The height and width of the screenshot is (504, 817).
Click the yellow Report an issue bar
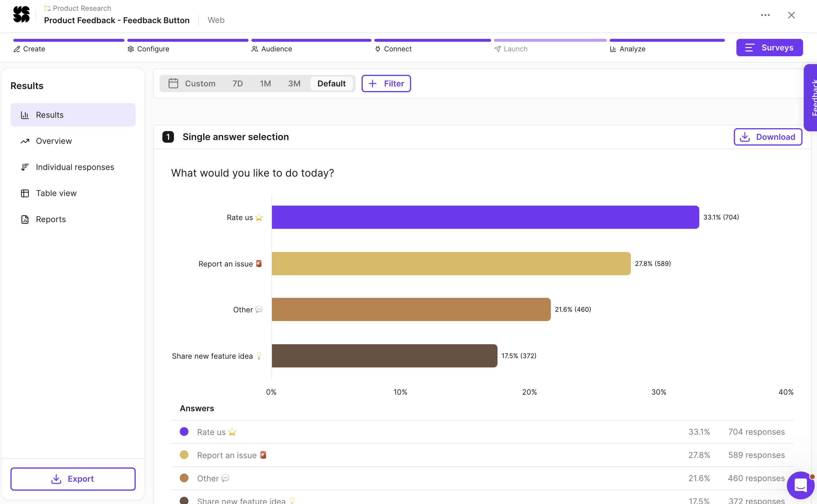coord(451,264)
